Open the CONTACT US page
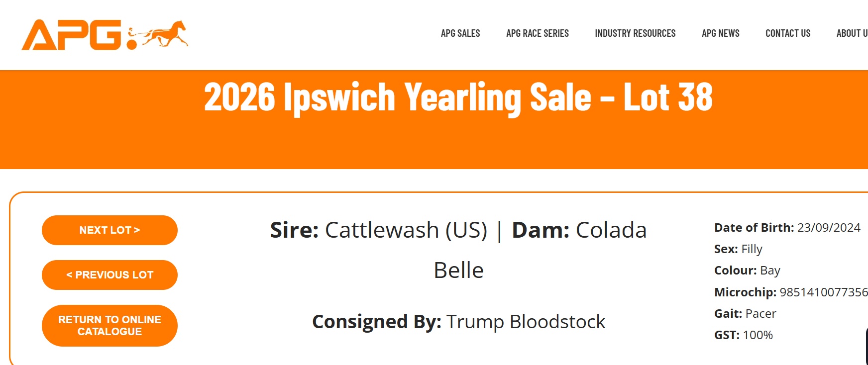Image resolution: width=868 pixels, height=365 pixels. point(788,33)
